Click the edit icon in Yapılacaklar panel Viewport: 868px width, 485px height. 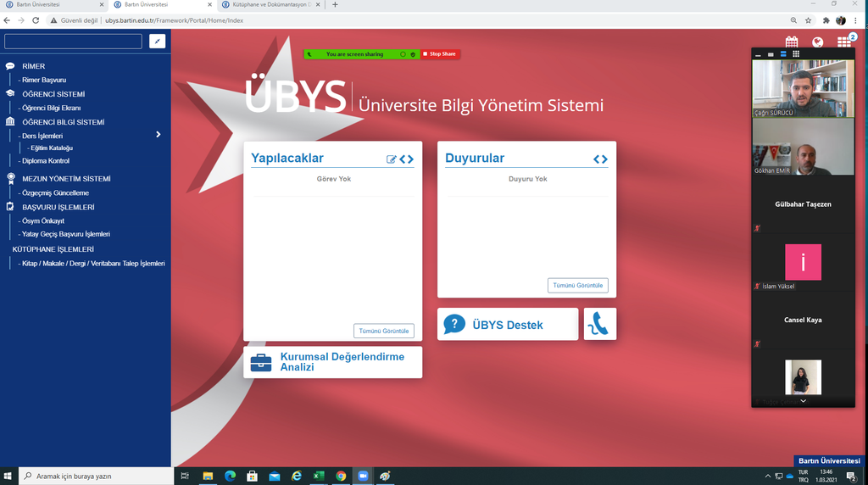(392, 159)
